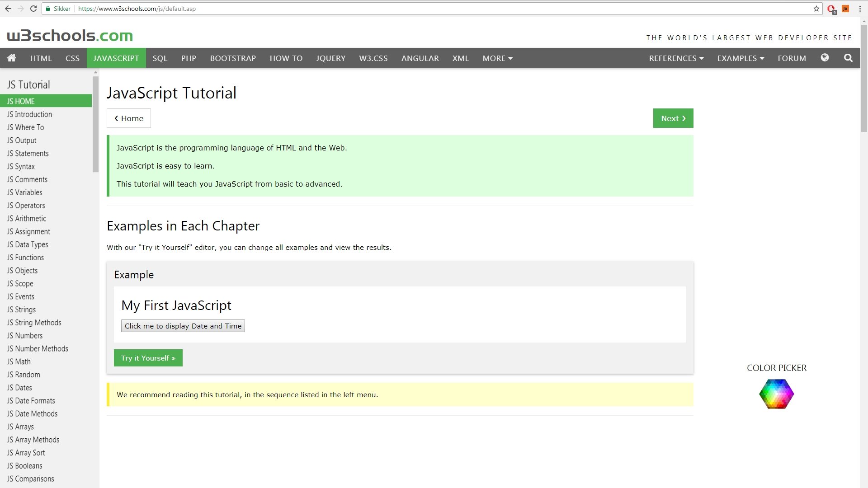868x488 pixels.
Task: Open JS Variables chapter
Action: 46,192
